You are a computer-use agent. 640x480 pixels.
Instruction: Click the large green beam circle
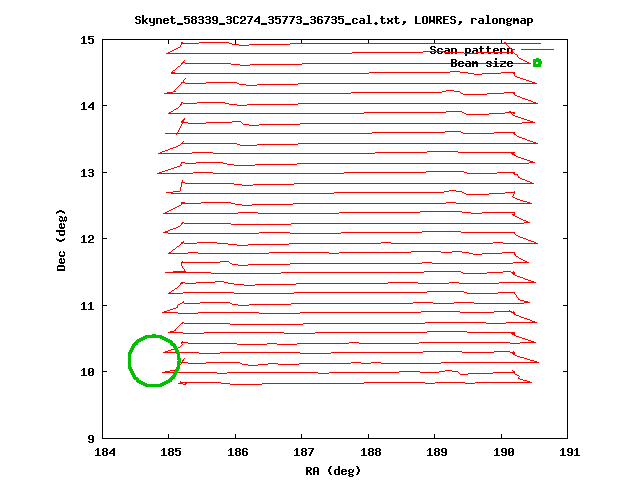[x=154, y=360]
